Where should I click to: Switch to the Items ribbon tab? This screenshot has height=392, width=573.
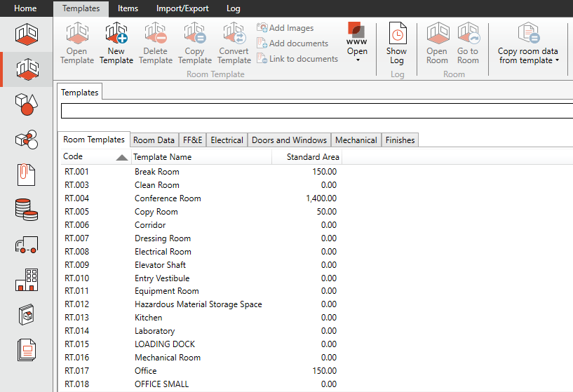point(128,8)
